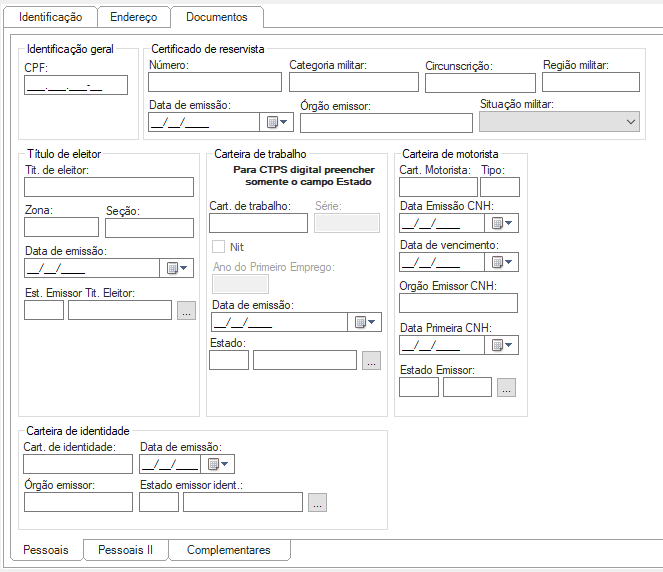Click the CPF input field
663x572 pixels.
(x=76, y=86)
